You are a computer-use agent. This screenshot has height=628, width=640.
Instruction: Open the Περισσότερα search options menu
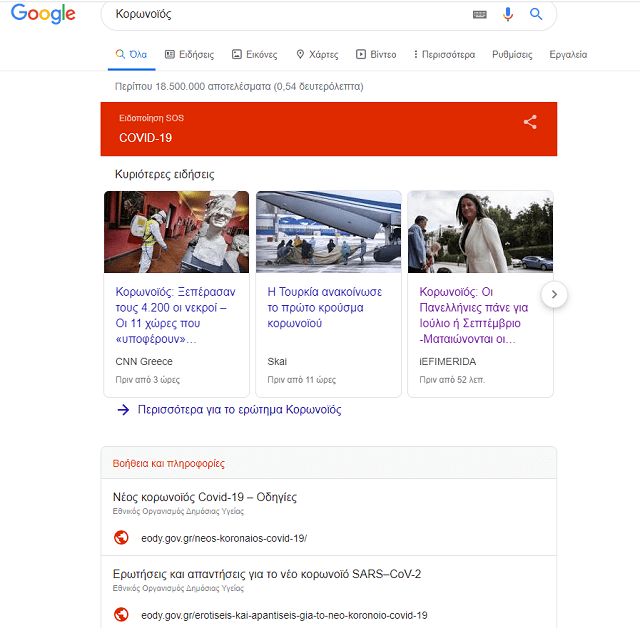(x=444, y=54)
